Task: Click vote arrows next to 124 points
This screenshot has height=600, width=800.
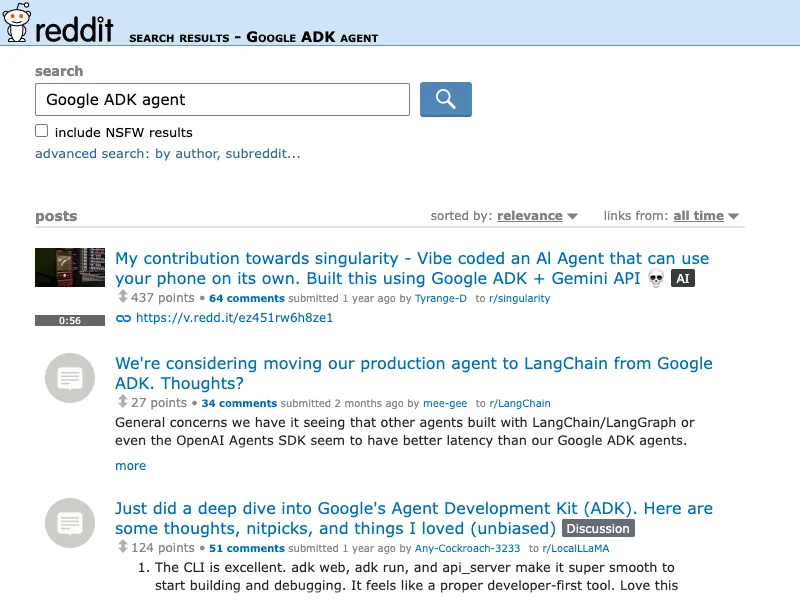Action: coord(122,547)
